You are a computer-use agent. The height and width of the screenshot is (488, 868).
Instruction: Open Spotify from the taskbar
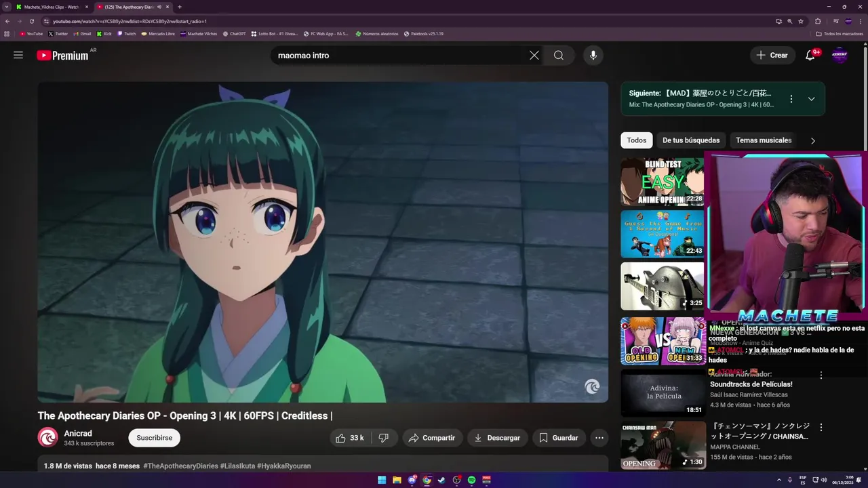click(x=471, y=480)
